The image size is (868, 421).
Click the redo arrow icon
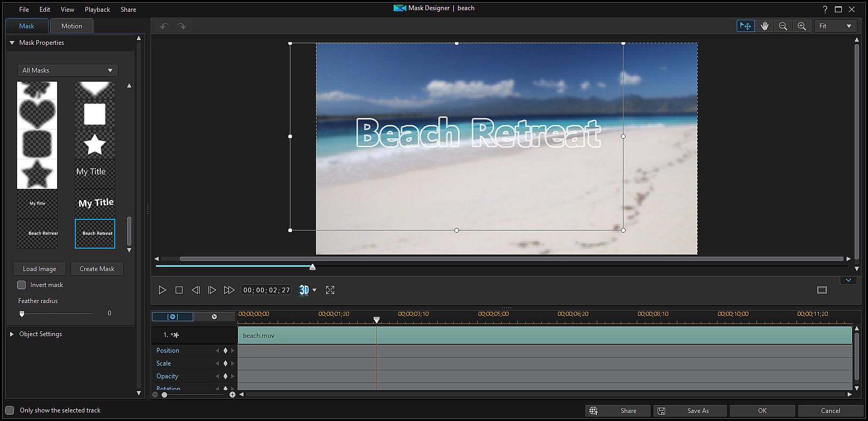click(x=182, y=26)
